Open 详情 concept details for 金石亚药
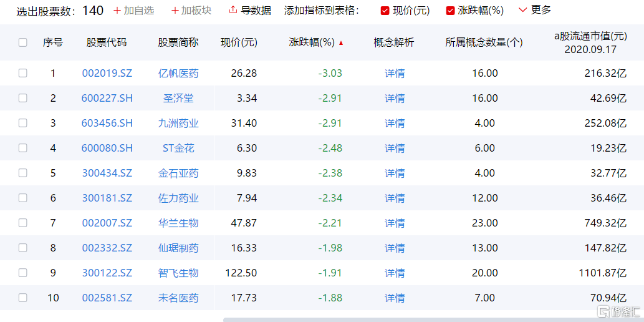Screen dimensions: 644x322 click(x=395, y=173)
